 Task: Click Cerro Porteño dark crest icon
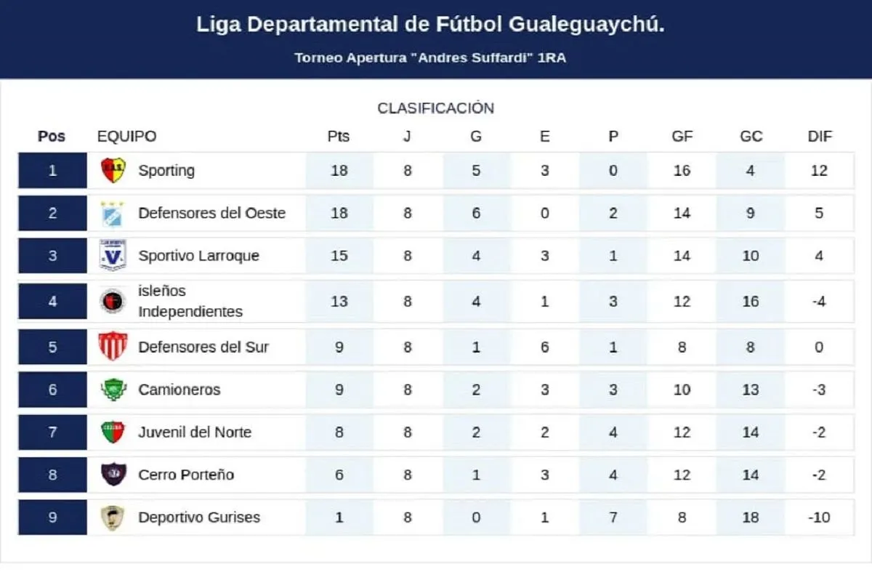tap(113, 475)
